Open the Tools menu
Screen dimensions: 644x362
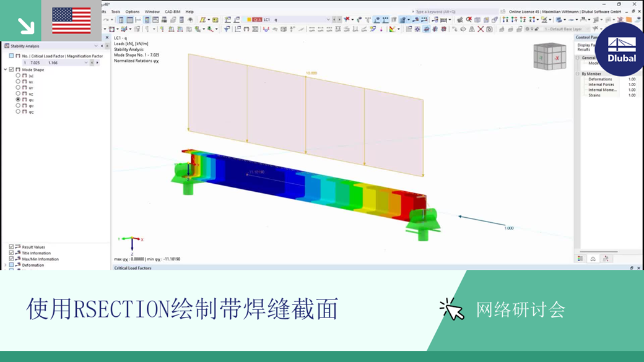pyautogui.click(x=116, y=12)
